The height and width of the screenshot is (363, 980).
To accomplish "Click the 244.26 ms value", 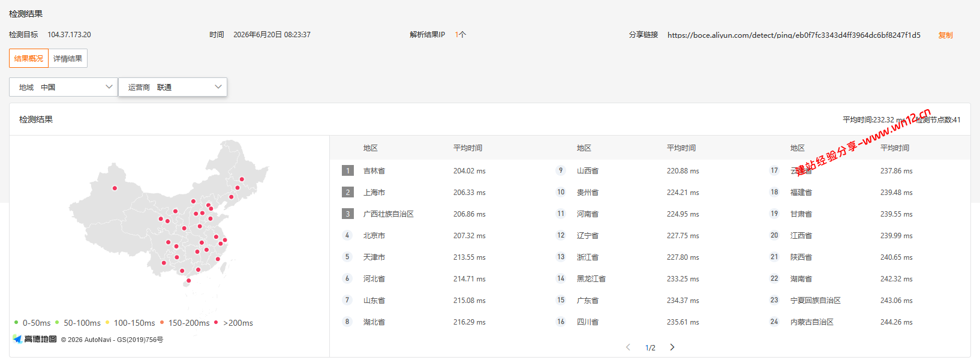I will (x=897, y=322).
